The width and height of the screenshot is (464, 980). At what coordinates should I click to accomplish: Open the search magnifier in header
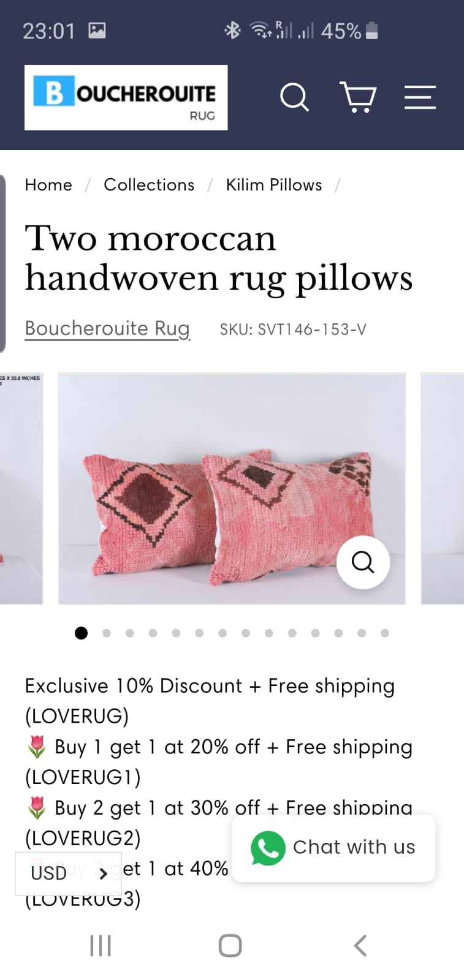tap(294, 97)
